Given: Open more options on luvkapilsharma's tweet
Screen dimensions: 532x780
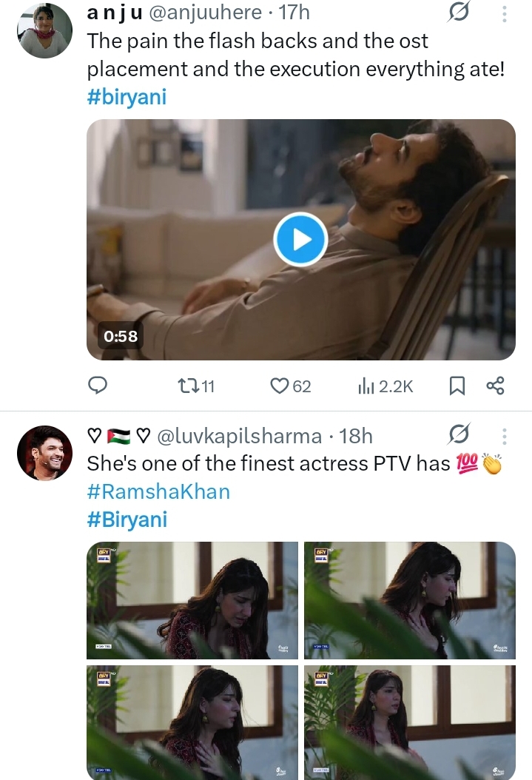Looking at the screenshot, I should [505, 436].
